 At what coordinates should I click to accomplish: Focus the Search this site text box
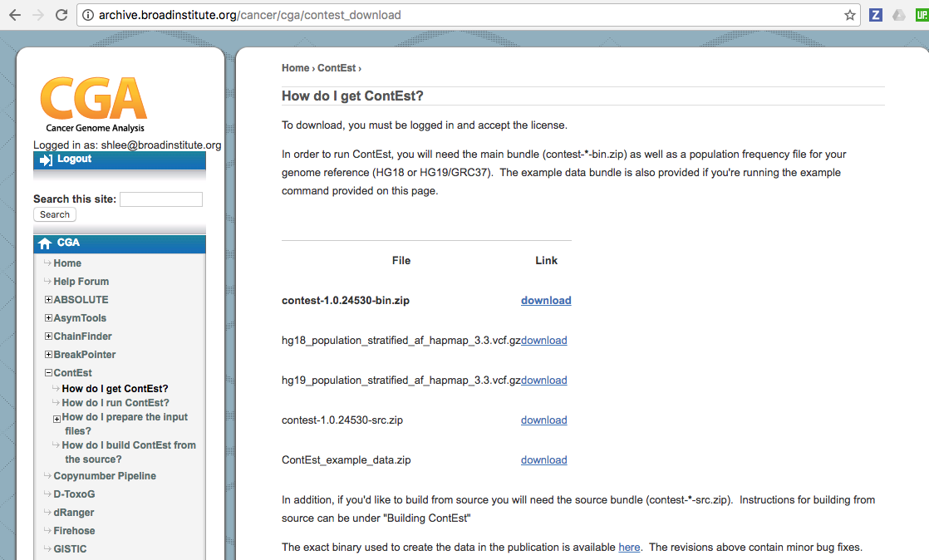[161, 199]
